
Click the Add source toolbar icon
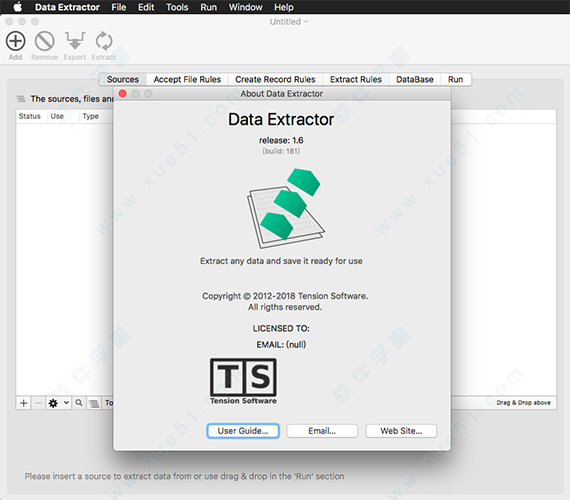[15, 41]
